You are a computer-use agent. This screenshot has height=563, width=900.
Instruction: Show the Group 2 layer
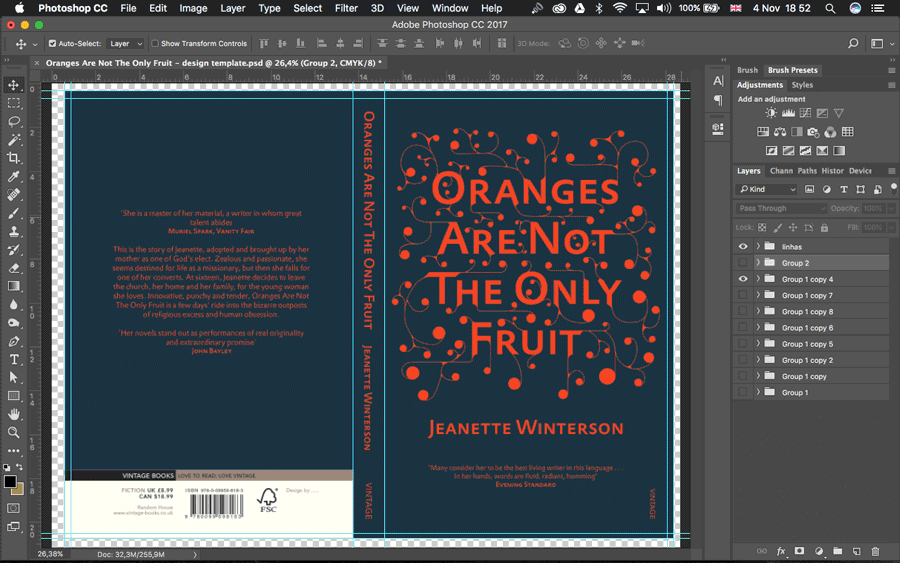point(743,263)
